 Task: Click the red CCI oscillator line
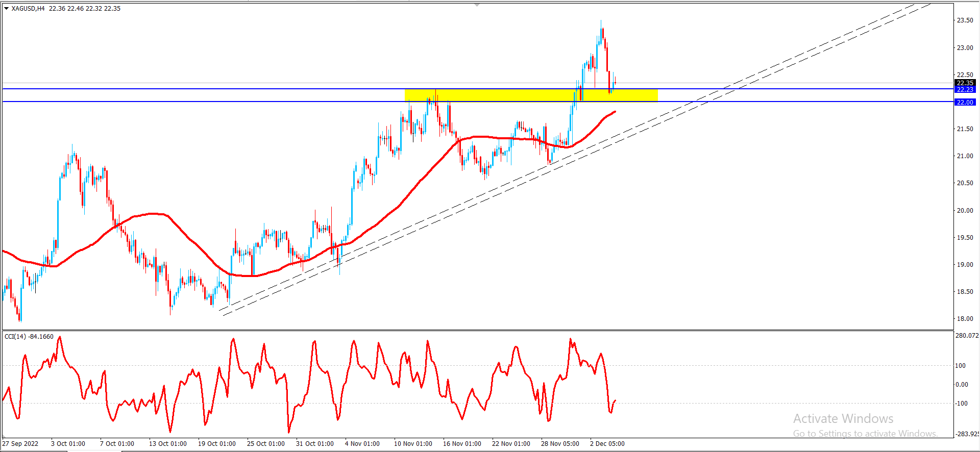click(x=233, y=340)
